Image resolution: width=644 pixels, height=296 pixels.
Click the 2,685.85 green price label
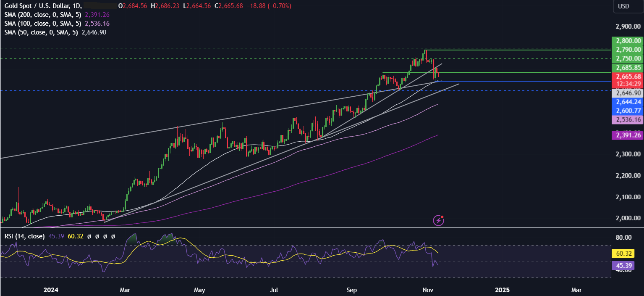[x=628, y=68]
